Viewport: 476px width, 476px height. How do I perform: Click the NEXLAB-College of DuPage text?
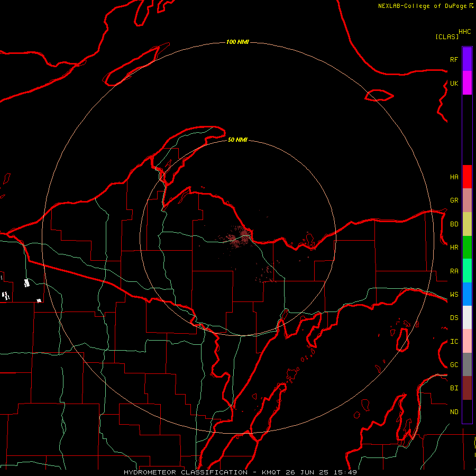pos(422,6)
